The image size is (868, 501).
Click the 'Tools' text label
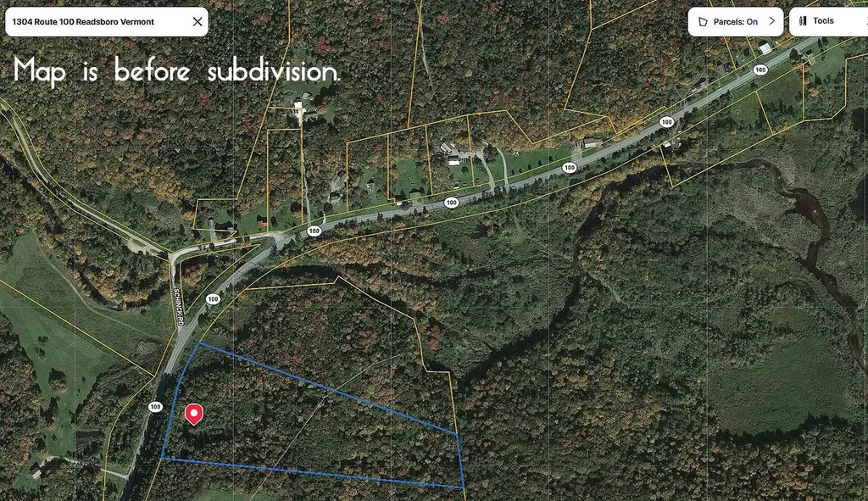point(823,21)
